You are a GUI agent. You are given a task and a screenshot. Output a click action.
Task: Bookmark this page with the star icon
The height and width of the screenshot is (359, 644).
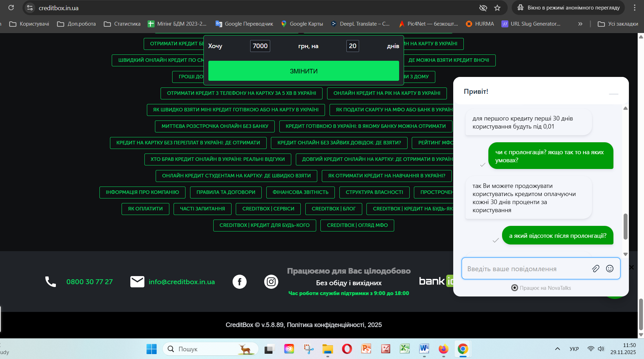(x=497, y=8)
